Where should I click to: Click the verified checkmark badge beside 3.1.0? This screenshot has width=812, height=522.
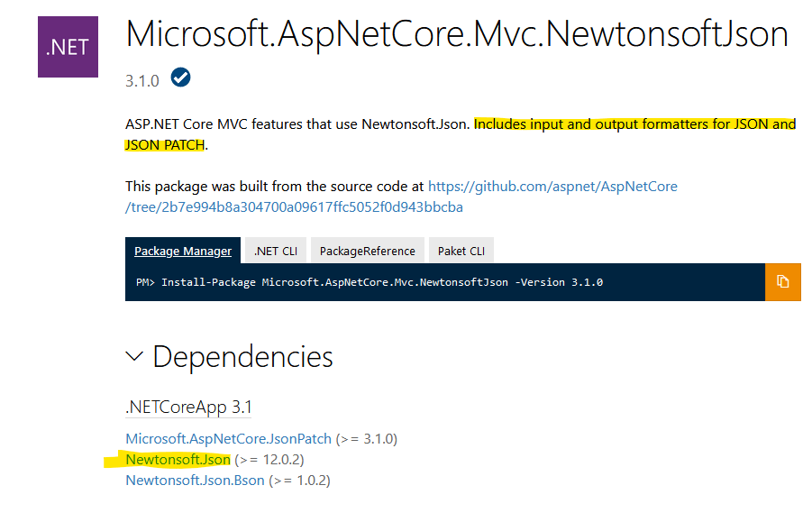coord(180,78)
